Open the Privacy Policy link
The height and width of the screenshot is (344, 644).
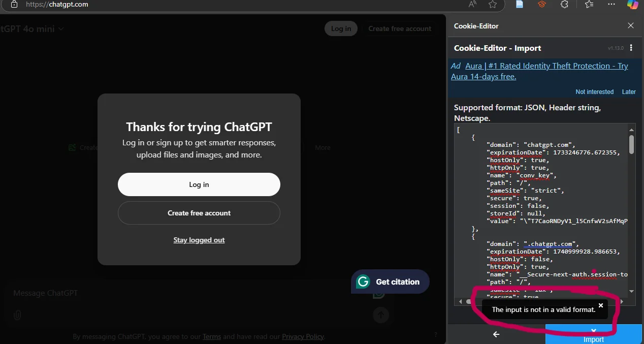click(x=303, y=336)
